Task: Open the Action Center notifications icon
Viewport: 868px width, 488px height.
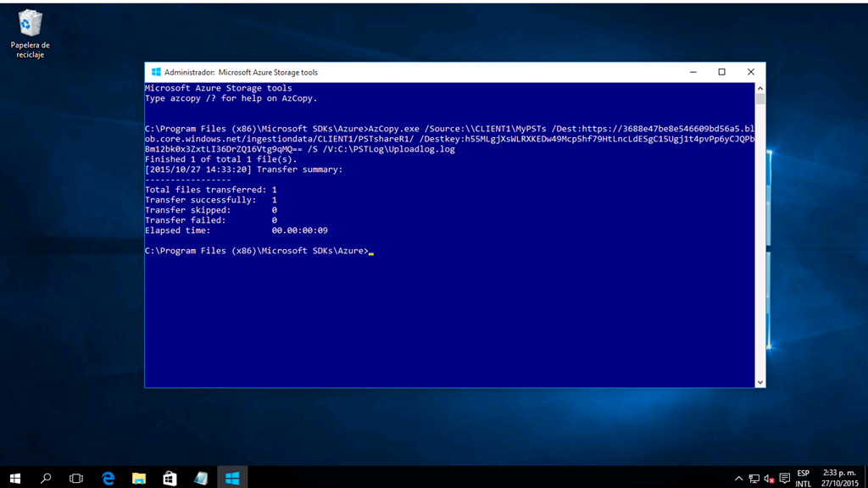Action: coord(784,479)
